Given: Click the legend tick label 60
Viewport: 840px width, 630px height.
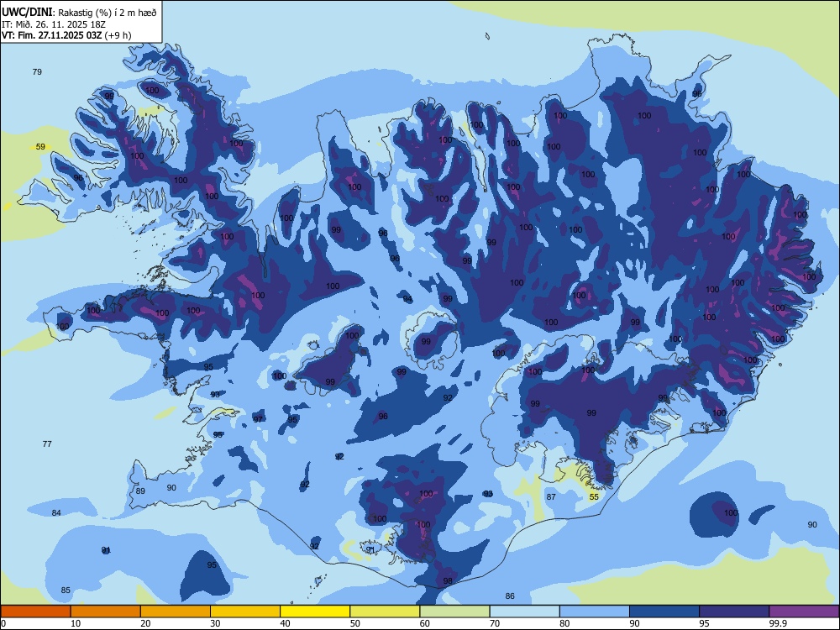Looking at the screenshot, I should [x=425, y=623].
